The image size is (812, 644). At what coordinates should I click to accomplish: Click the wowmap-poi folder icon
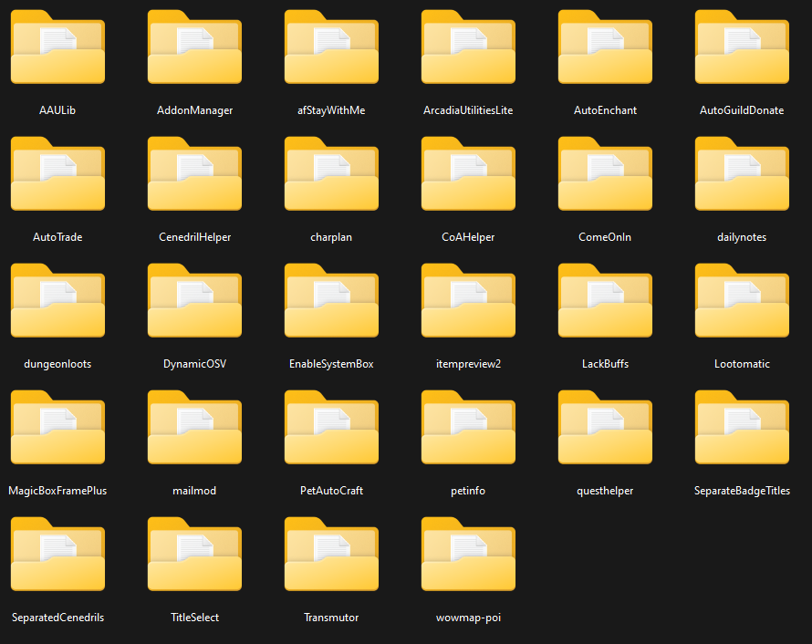[468, 556]
